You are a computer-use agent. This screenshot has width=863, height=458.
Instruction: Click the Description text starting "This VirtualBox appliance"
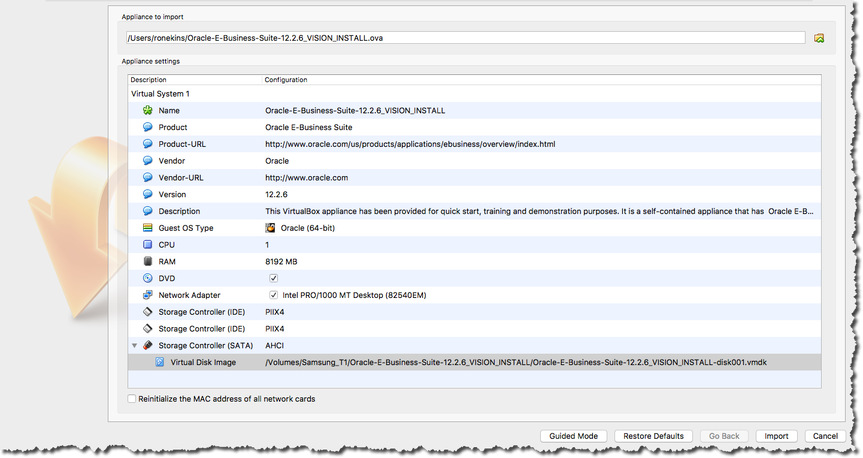coord(539,211)
